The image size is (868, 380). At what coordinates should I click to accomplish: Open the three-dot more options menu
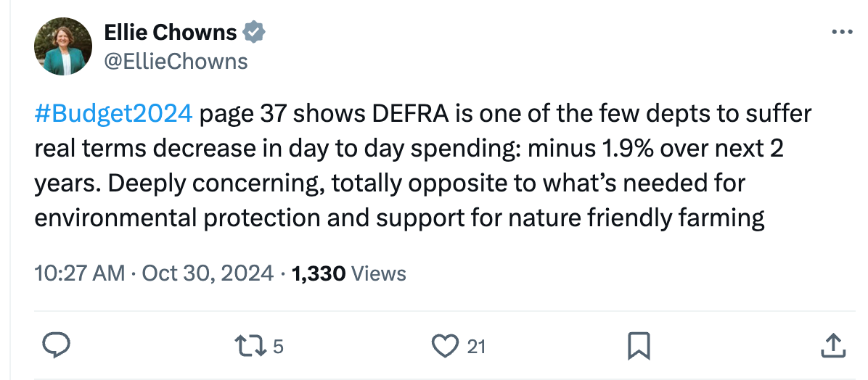[x=842, y=32]
